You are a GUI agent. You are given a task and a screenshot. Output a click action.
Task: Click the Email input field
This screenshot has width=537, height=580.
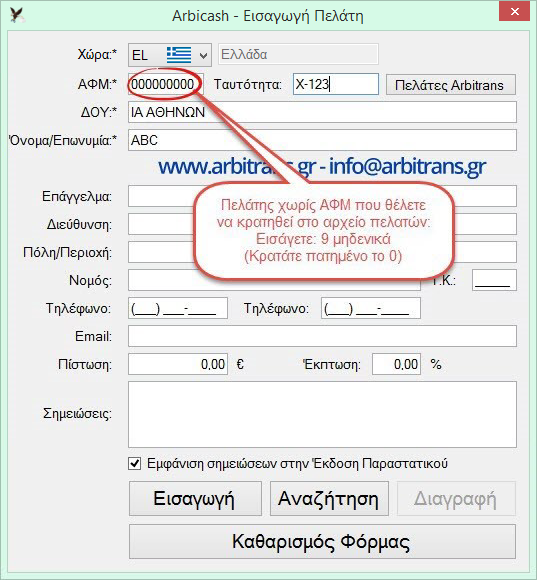pos(322,336)
